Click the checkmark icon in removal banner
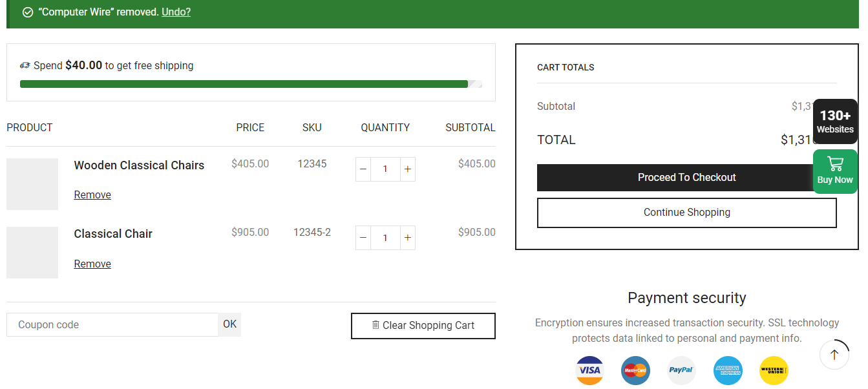The width and height of the screenshot is (868, 389). click(x=27, y=12)
